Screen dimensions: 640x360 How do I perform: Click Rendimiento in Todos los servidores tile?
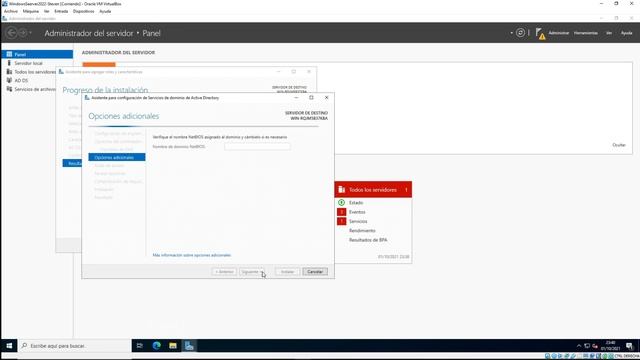[x=362, y=231]
